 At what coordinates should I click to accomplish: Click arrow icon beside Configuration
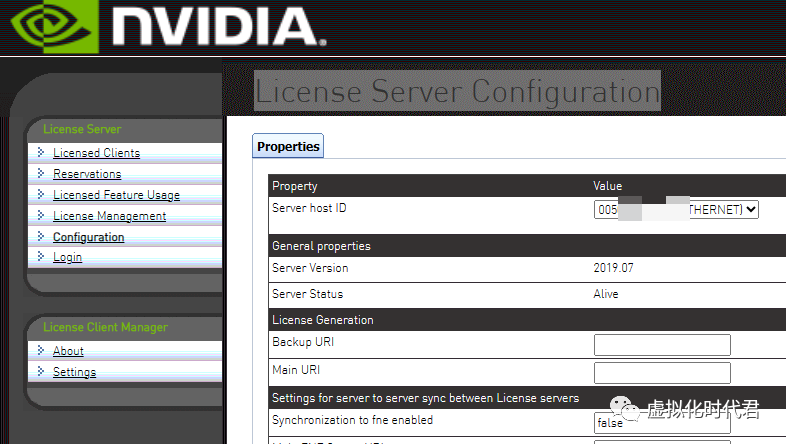tap(41, 237)
